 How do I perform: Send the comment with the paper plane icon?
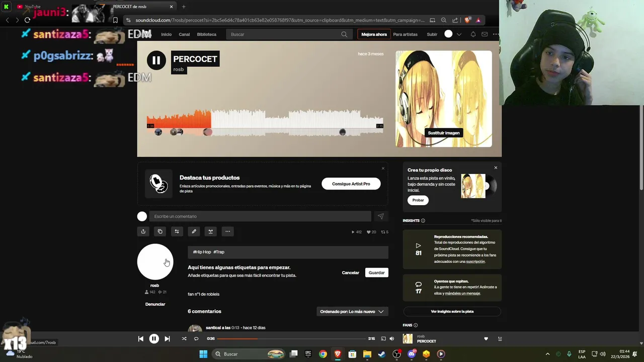[380, 216]
